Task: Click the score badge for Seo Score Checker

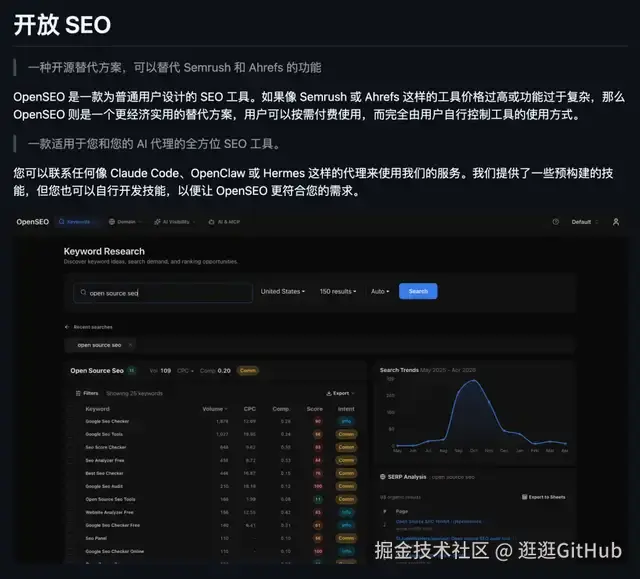Action: [x=318, y=447]
